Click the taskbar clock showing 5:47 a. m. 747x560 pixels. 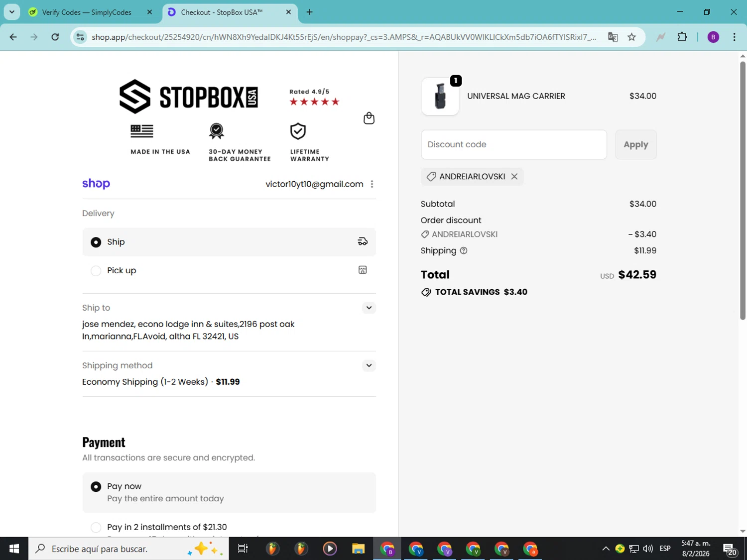[696, 549]
